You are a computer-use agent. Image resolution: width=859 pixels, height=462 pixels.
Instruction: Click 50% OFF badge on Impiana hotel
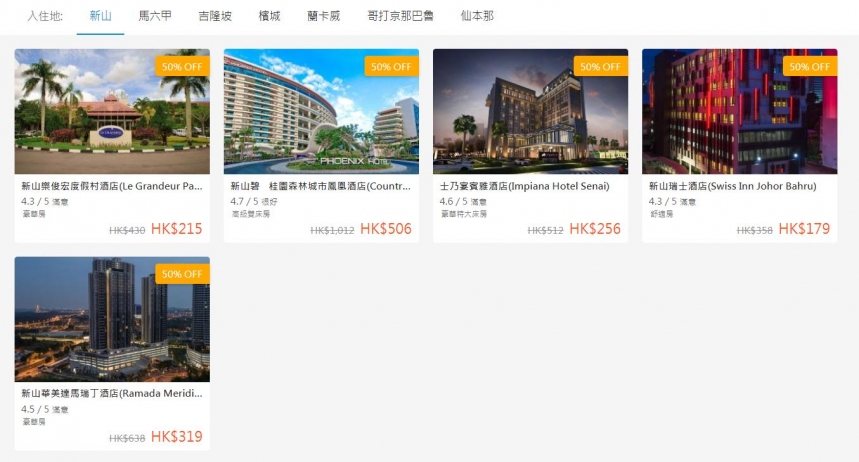(600, 66)
